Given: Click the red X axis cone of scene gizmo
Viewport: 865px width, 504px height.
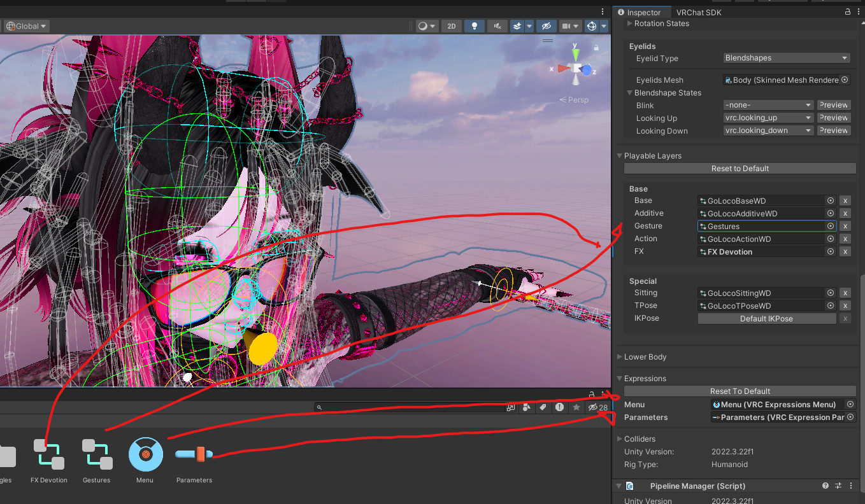Looking at the screenshot, I should [563, 68].
